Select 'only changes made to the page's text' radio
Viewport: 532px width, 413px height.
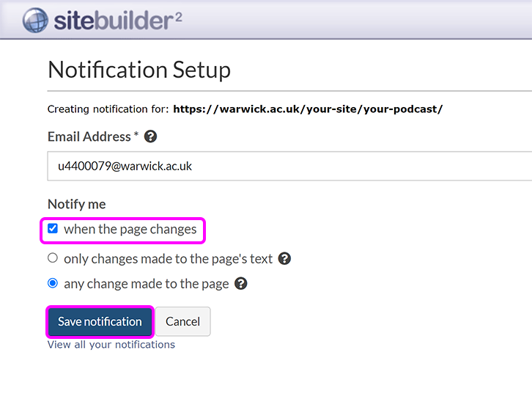53,258
